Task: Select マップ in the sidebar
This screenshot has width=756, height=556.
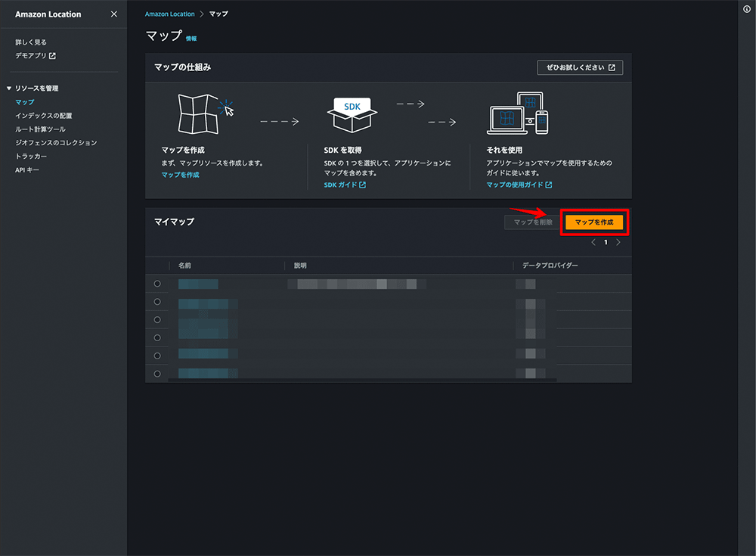Action: [25, 102]
